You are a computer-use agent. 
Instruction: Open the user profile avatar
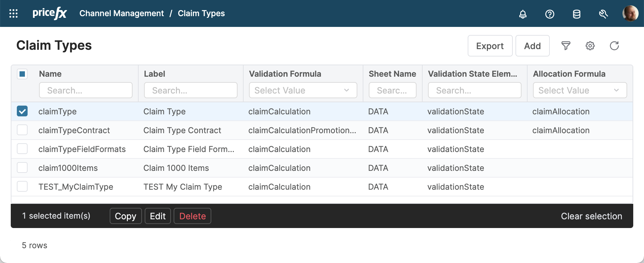[x=630, y=13]
